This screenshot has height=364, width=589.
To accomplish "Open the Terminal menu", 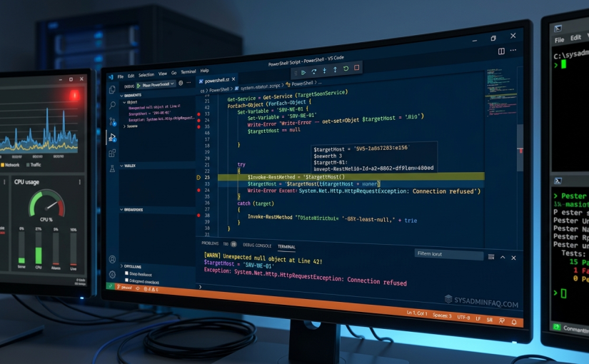I will click(x=188, y=72).
